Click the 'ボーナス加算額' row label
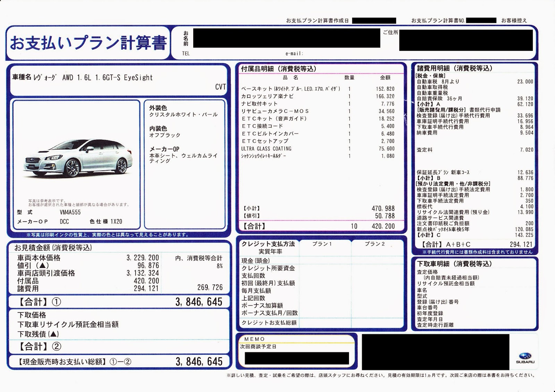This screenshot has height=392, width=555. click(x=262, y=305)
